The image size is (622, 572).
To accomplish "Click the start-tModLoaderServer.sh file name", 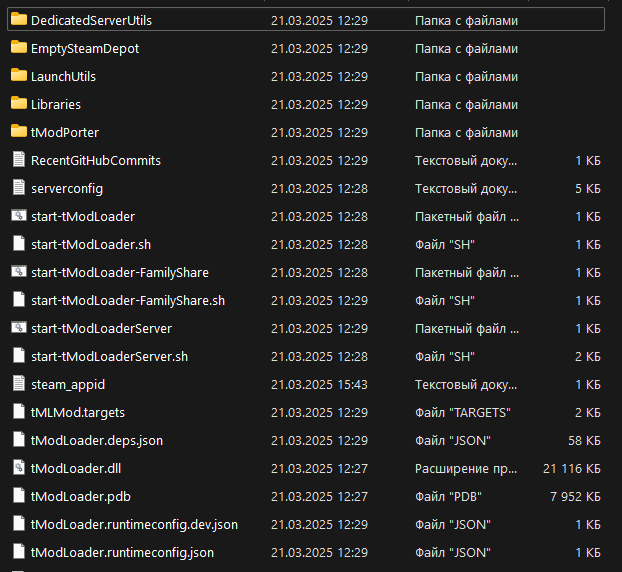I will point(109,356).
